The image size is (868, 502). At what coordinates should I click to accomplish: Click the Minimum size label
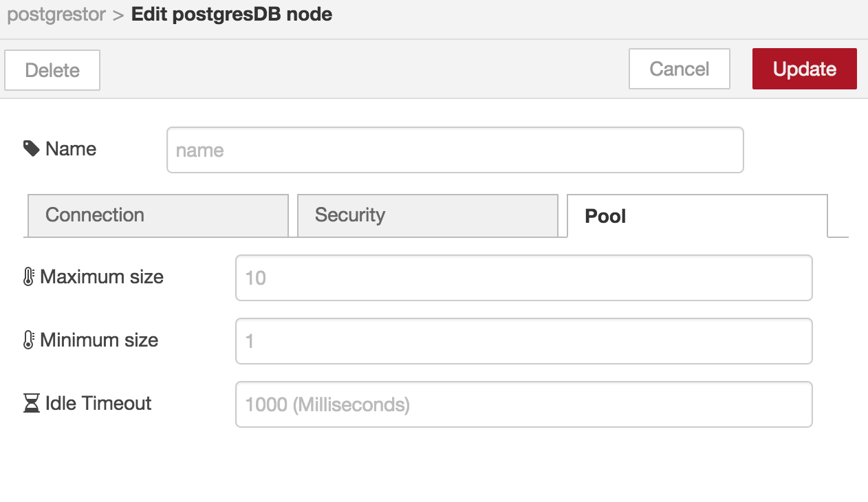click(99, 340)
